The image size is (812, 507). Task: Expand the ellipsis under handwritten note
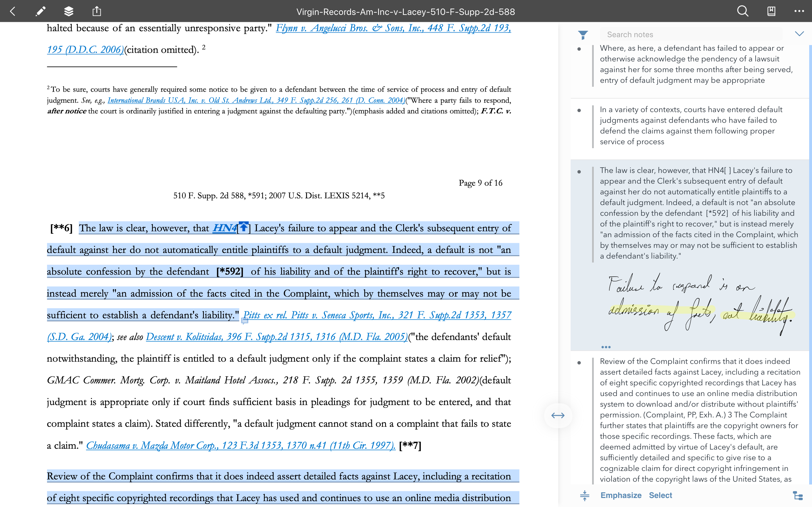click(x=606, y=347)
